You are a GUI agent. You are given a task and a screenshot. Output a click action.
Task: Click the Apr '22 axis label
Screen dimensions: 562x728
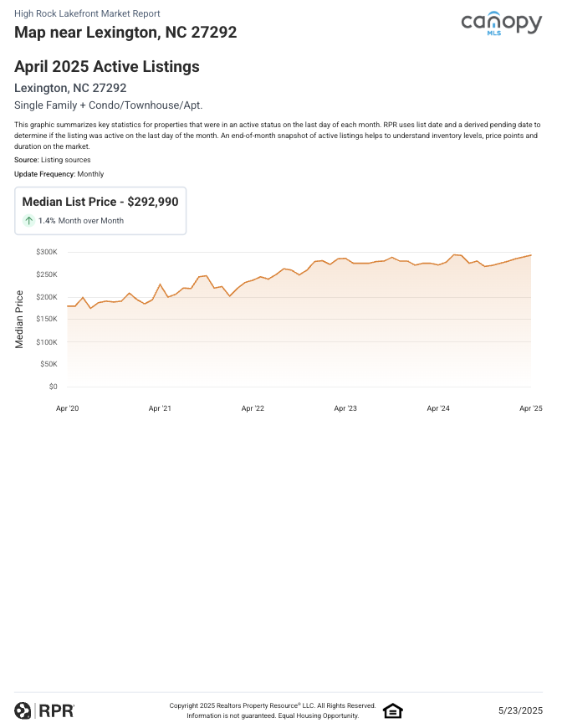pyautogui.click(x=253, y=408)
